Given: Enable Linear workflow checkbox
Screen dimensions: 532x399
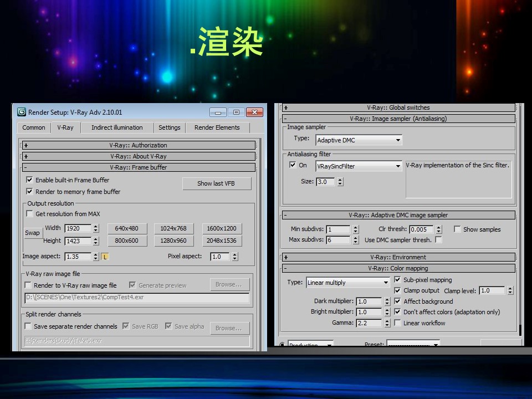Looking at the screenshot, I should pyautogui.click(x=397, y=323).
